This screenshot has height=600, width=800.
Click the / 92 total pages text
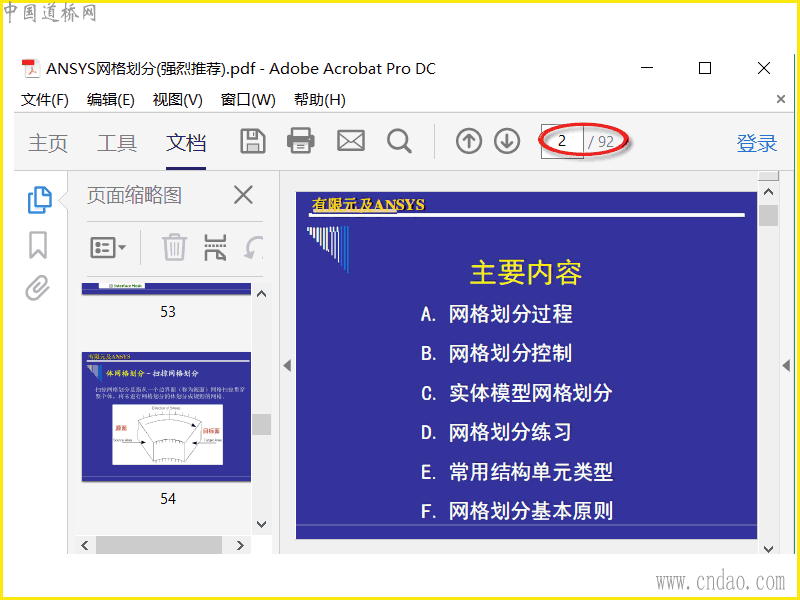(601, 141)
